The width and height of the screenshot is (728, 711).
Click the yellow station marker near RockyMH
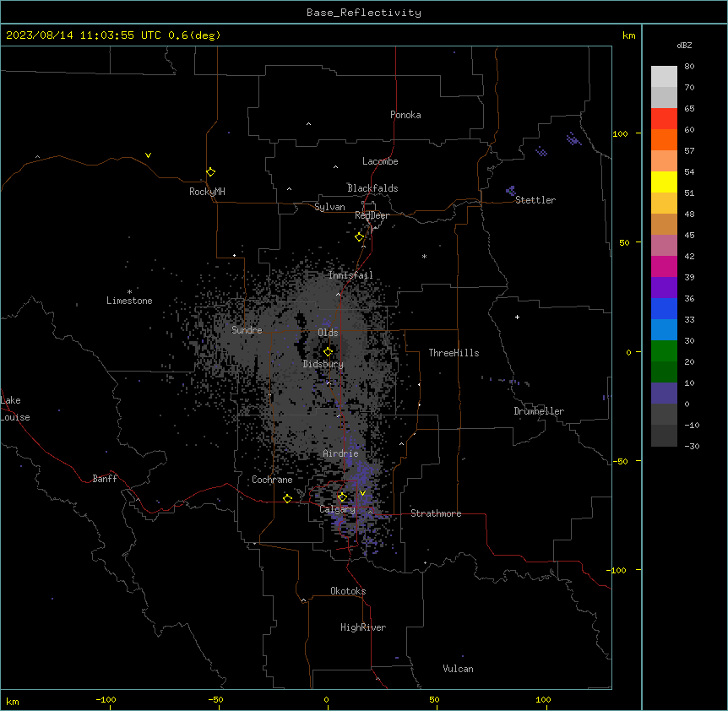click(x=211, y=172)
